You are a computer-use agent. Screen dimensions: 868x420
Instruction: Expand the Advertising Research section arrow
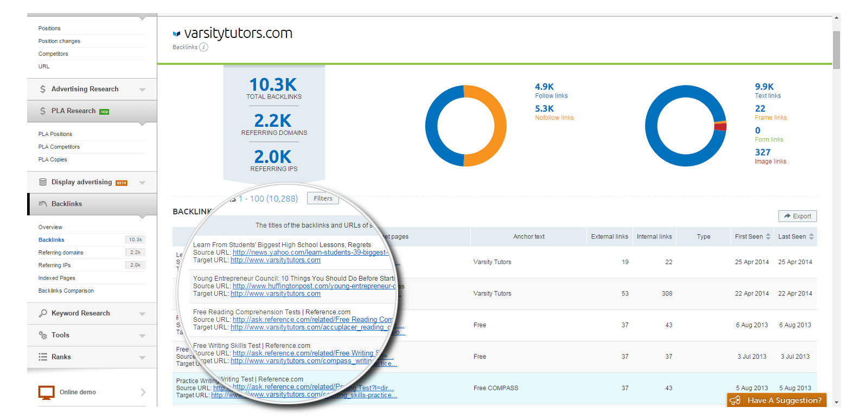coord(142,89)
